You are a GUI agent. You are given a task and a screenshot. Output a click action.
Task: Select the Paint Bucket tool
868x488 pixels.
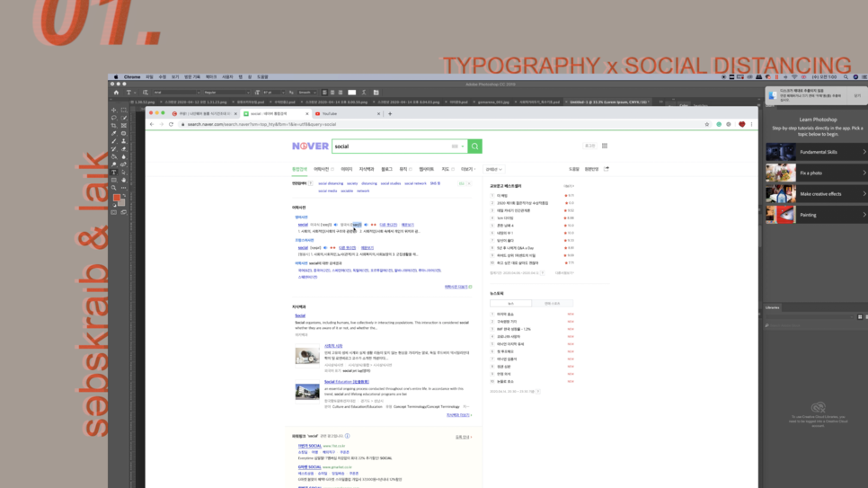[113, 156]
